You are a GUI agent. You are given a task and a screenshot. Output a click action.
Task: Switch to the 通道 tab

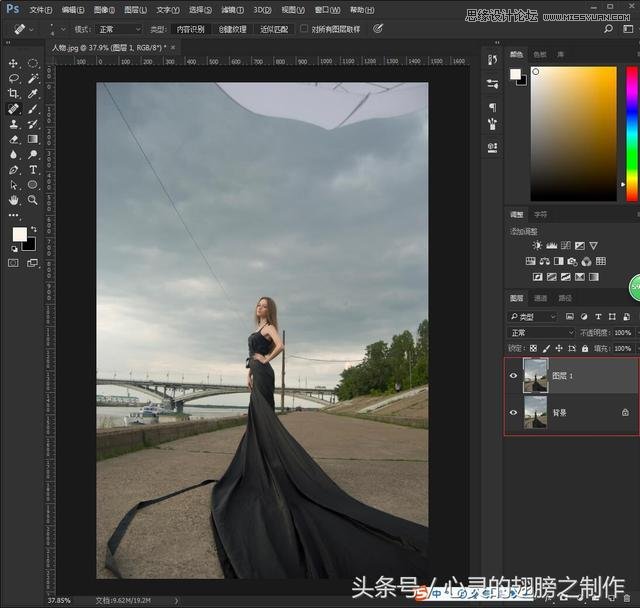point(540,298)
